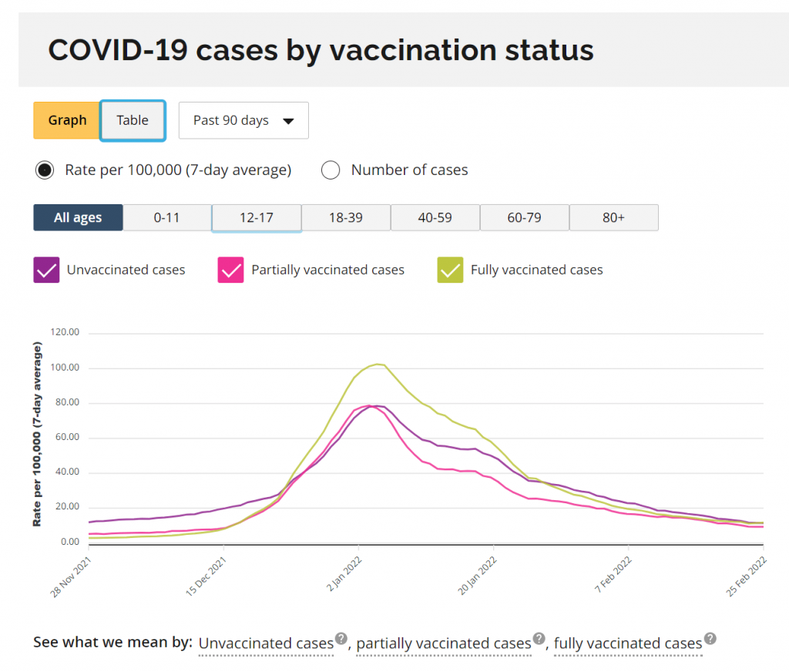The height and width of the screenshot is (672, 789).
Task: Toggle the Table view option
Action: tap(132, 120)
